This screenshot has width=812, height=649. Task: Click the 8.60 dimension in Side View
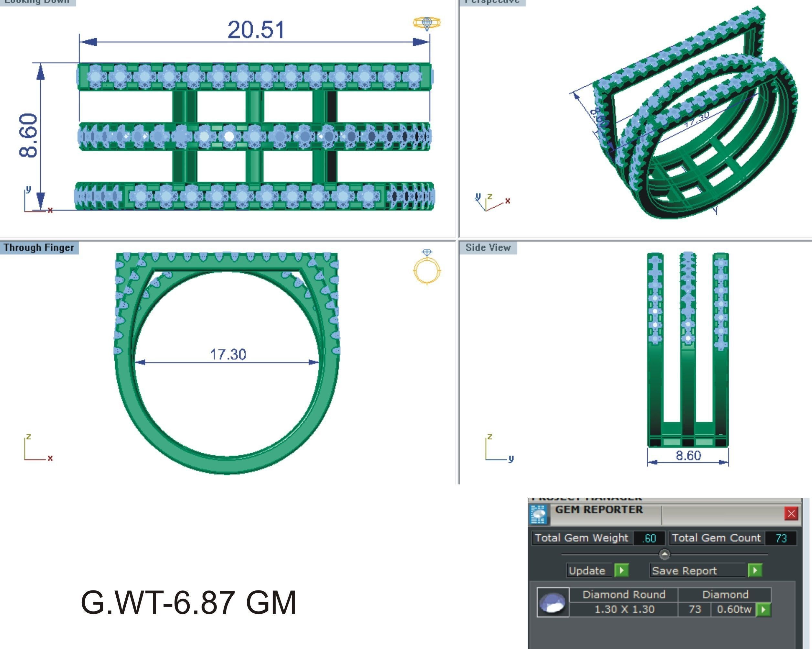click(688, 455)
